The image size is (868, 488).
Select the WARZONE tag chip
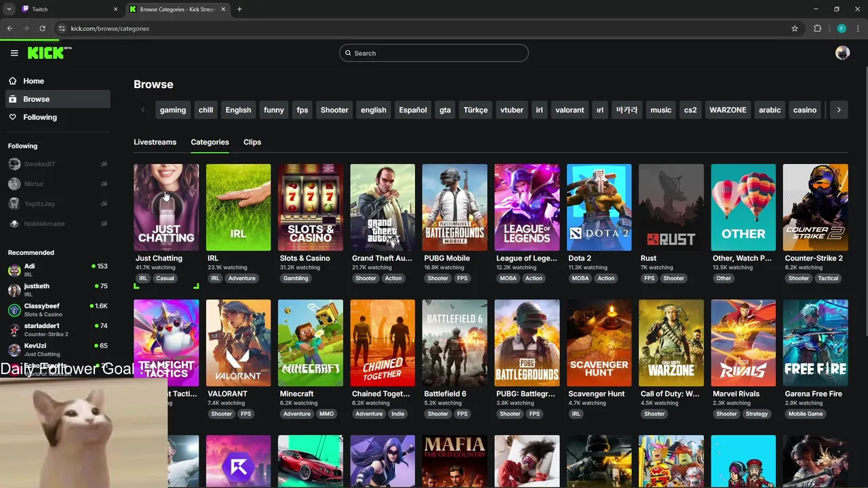click(728, 110)
